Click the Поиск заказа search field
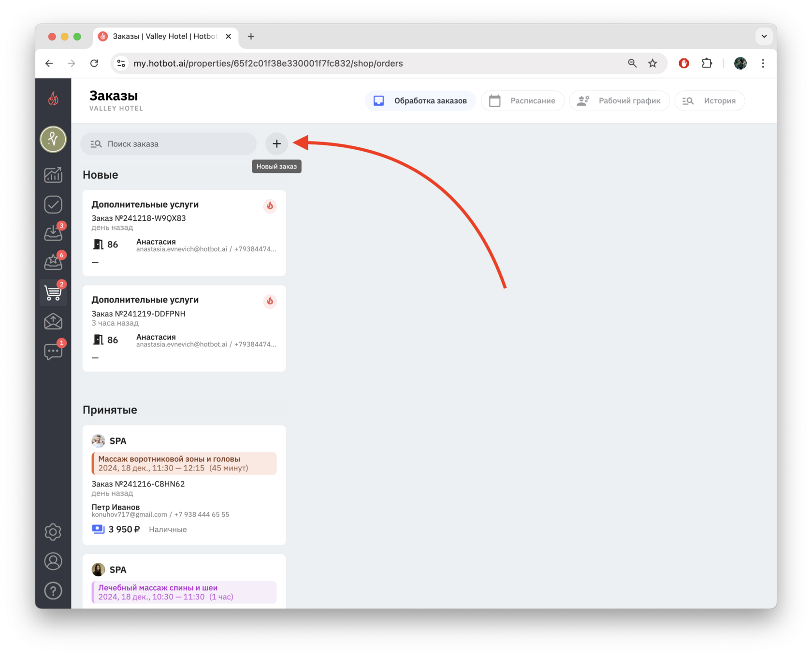812x655 pixels. [x=168, y=143]
